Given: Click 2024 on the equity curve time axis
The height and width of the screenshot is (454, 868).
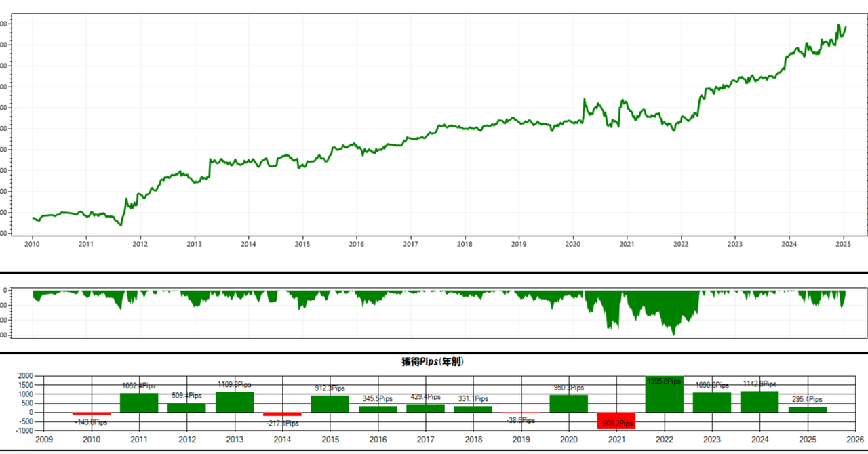Looking at the screenshot, I should point(789,244).
